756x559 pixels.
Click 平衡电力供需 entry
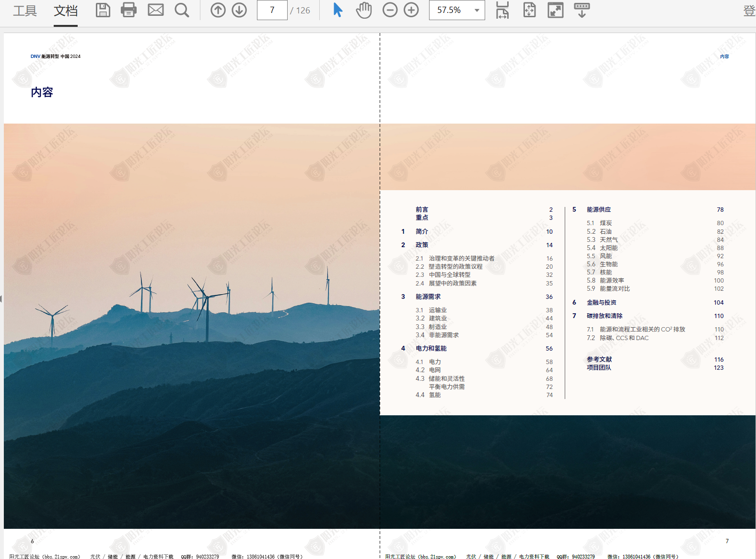tap(447, 387)
